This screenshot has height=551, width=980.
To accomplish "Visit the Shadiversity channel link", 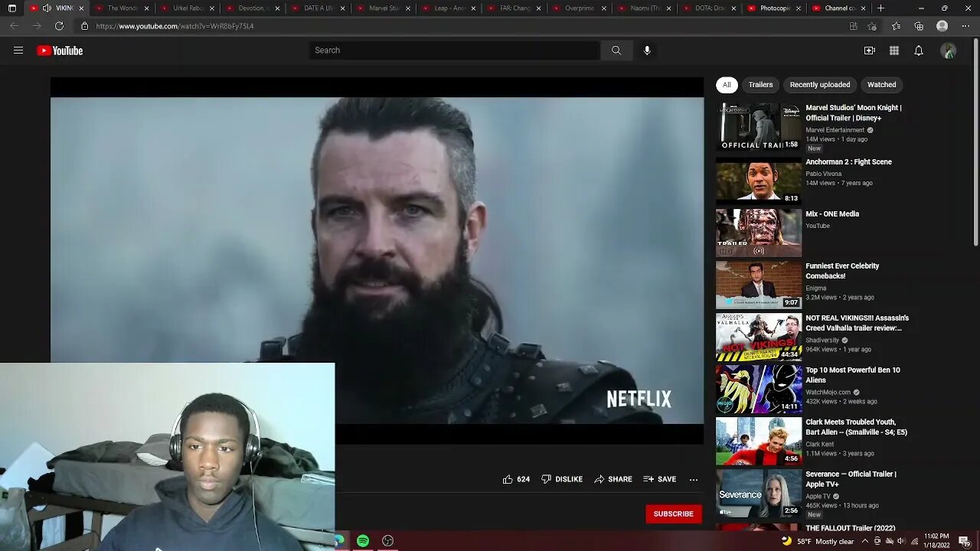I will 822,340.
